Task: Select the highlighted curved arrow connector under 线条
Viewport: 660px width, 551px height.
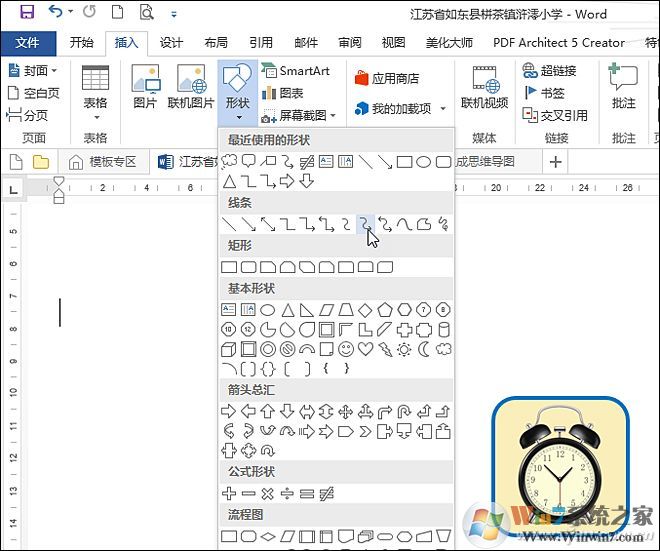Action: tap(366, 224)
